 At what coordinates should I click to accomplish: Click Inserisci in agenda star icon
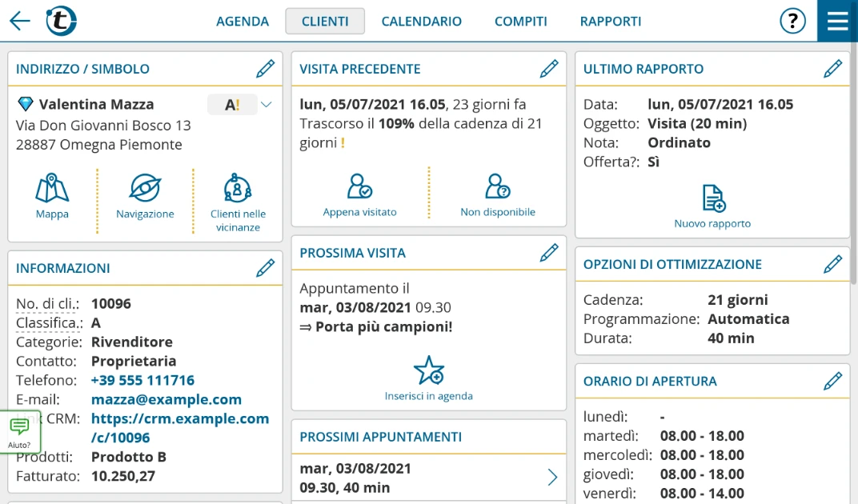(x=428, y=371)
